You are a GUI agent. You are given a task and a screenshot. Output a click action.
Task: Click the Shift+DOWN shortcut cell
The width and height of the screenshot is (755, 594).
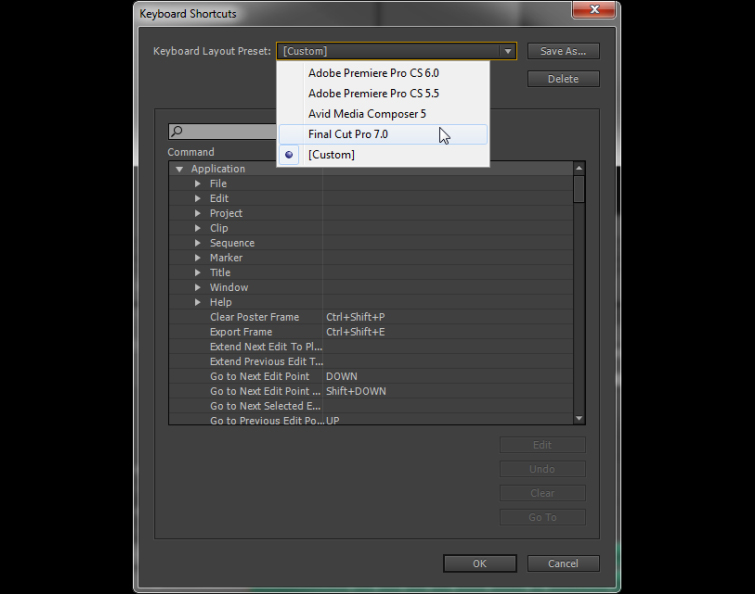tap(356, 391)
